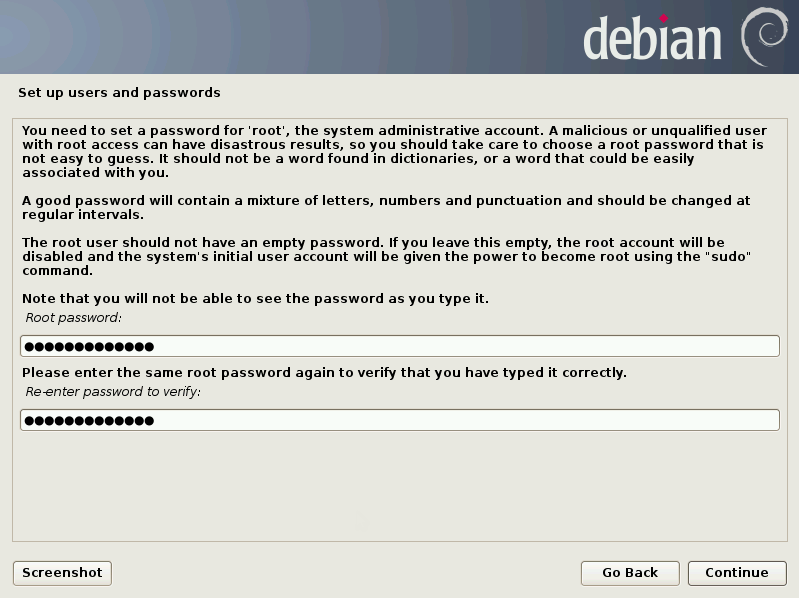
Task: Click masked dots in the verification field
Action: point(89,421)
